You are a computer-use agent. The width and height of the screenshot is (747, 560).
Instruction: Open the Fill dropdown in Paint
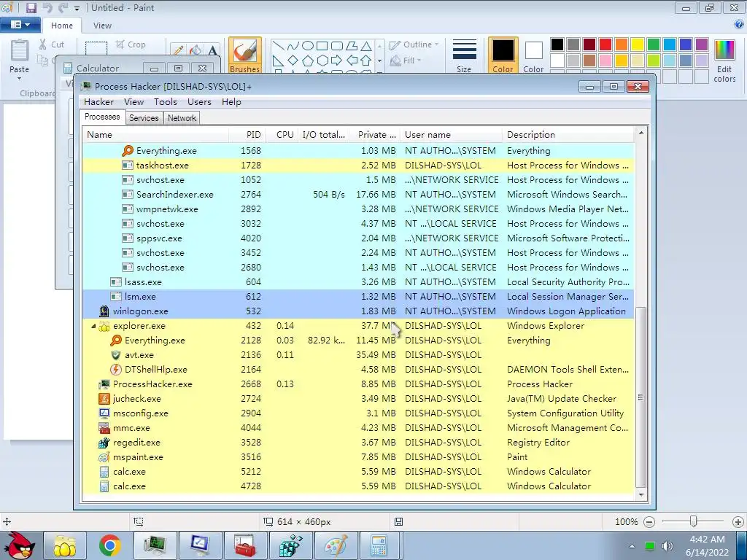[x=406, y=61]
